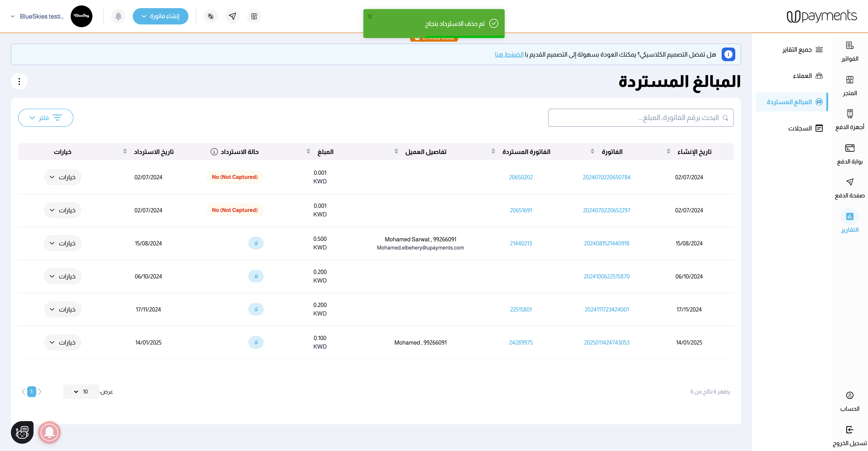This screenshot has height=451, width=868.
Task: Sort table by تاريخ الإنشاء column
Action: pyautogui.click(x=668, y=151)
